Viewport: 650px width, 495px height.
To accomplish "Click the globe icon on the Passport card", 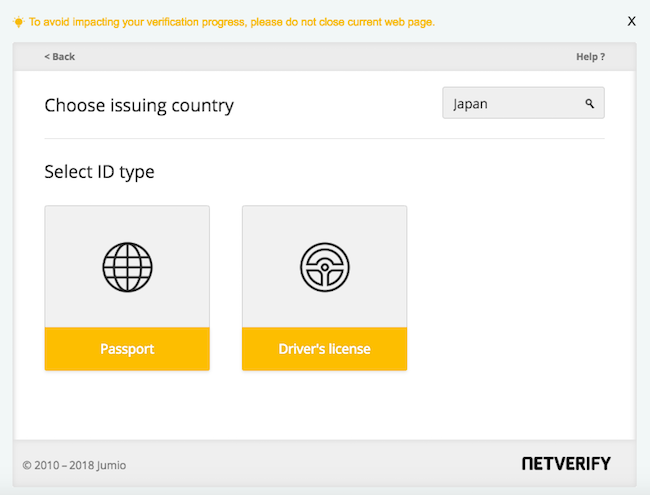I will (x=127, y=266).
